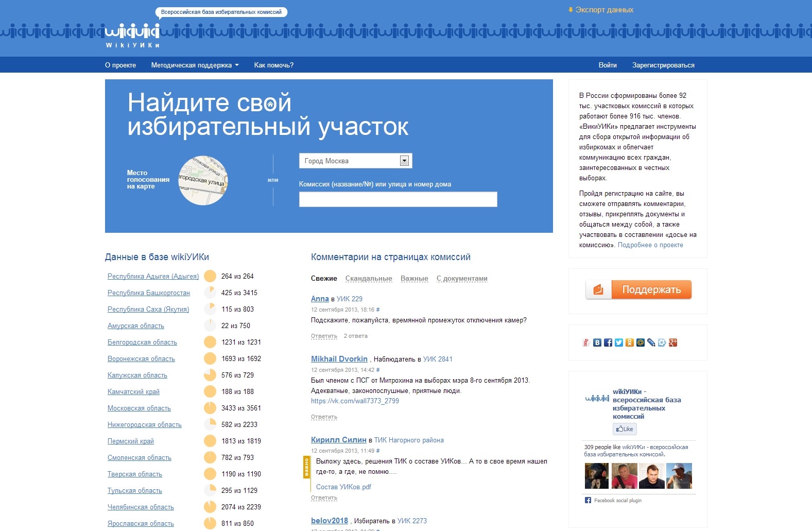
Task: Focus the commission or street search field
Action: (398, 199)
